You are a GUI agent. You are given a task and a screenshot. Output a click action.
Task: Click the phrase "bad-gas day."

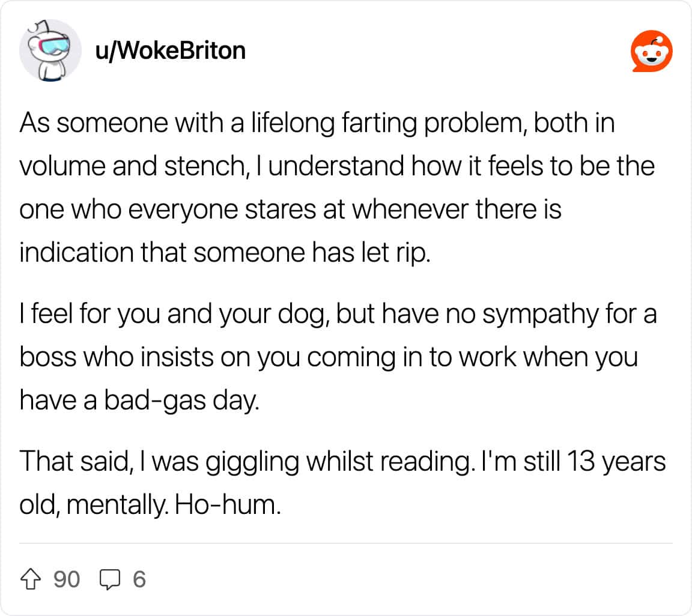[x=181, y=400]
